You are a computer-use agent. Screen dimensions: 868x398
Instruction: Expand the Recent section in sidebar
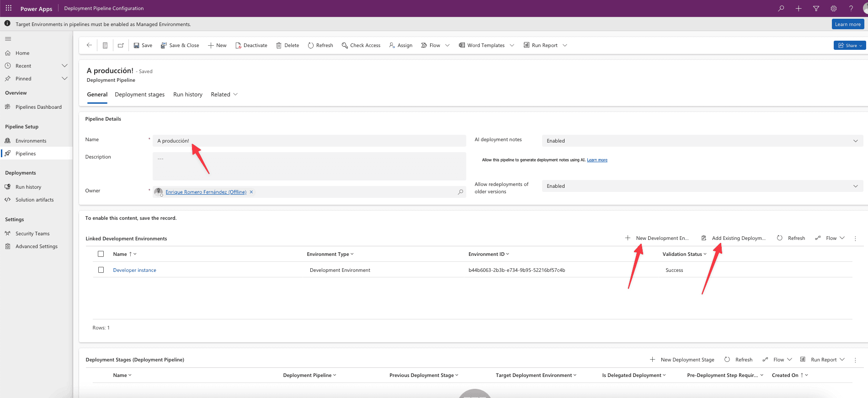coord(64,66)
